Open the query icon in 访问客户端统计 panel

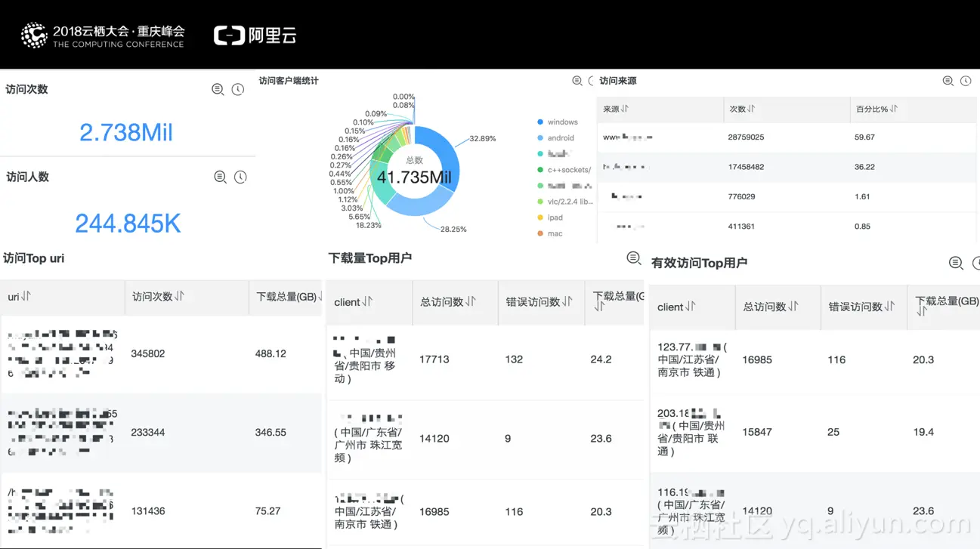577,81
